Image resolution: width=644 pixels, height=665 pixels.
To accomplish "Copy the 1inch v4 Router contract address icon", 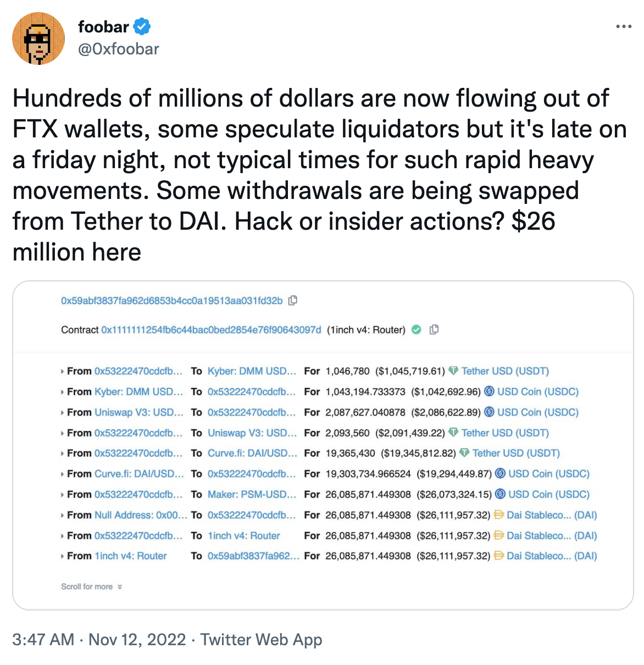I will click(x=434, y=330).
